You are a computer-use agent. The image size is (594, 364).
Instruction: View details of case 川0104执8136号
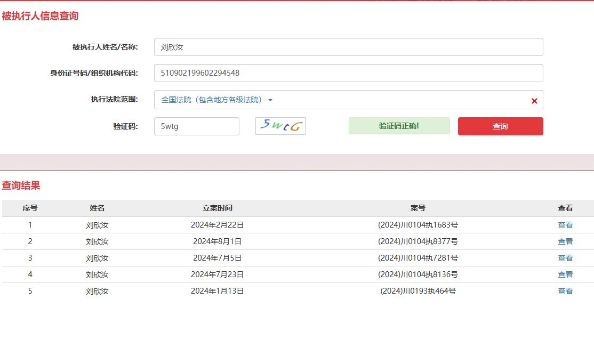pyautogui.click(x=565, y=274)
